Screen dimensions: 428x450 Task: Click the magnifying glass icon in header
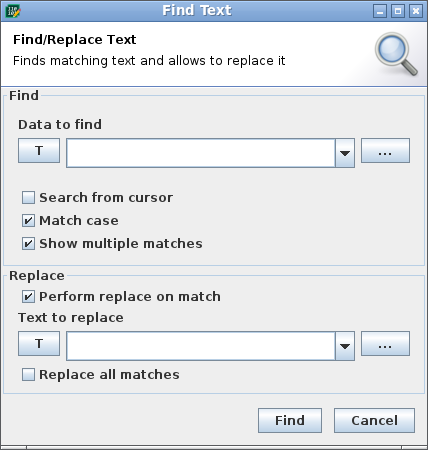(396, 54)
